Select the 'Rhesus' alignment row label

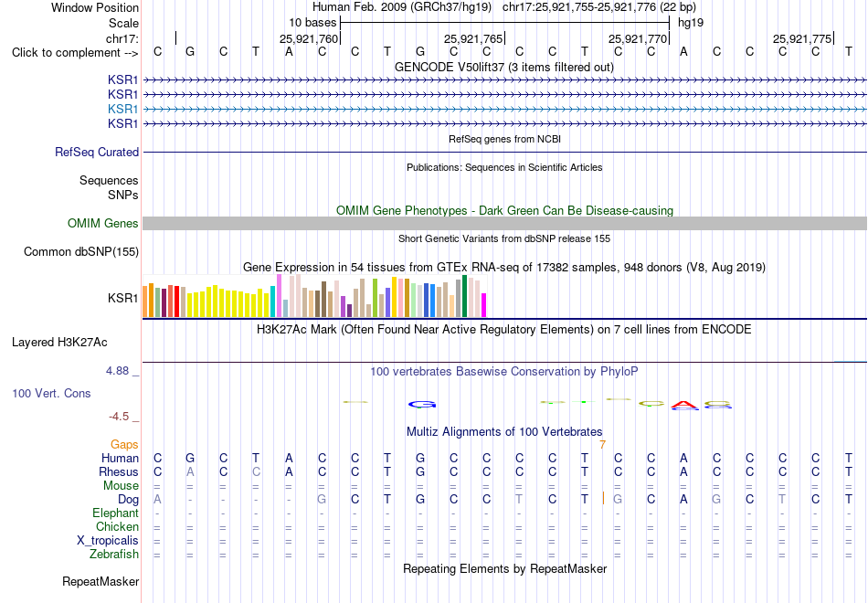119,471
